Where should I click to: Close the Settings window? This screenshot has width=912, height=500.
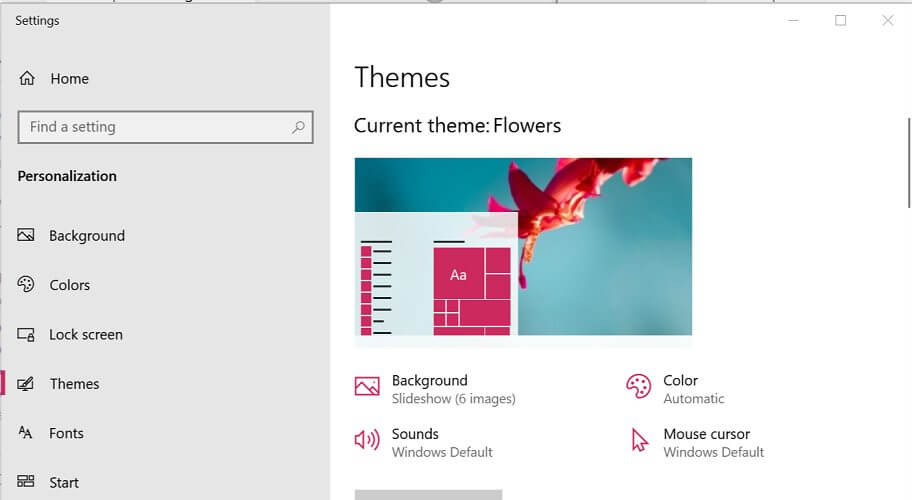[888, 20]
